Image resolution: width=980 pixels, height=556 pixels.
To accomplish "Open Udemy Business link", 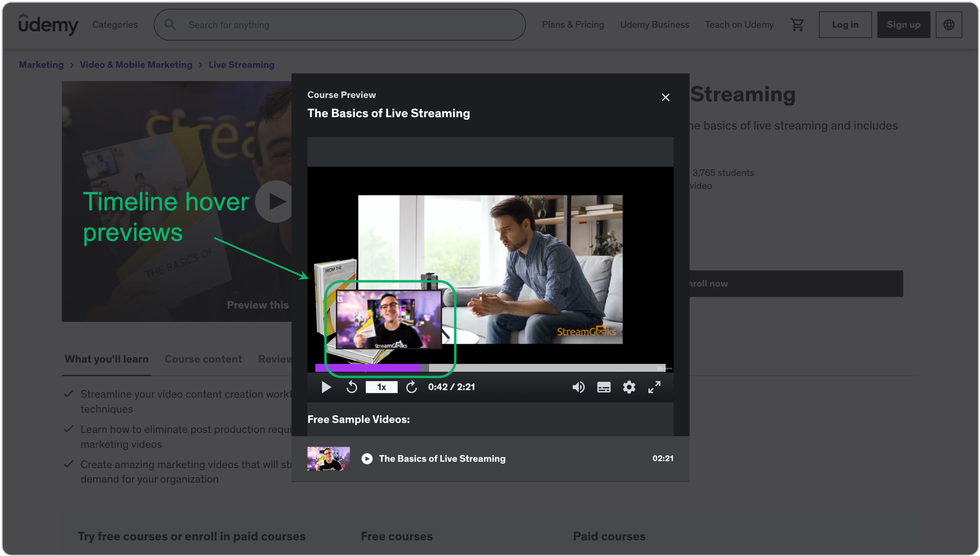I will point(654,25).
